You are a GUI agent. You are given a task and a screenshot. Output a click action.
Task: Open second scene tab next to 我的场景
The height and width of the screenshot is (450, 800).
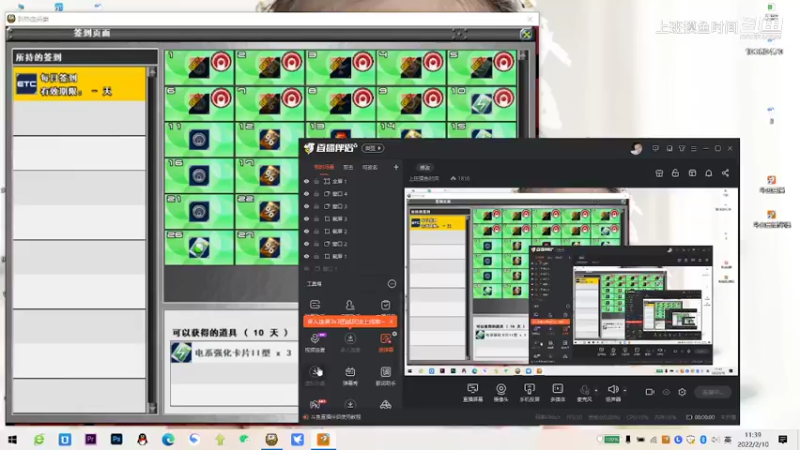(348, 167)
